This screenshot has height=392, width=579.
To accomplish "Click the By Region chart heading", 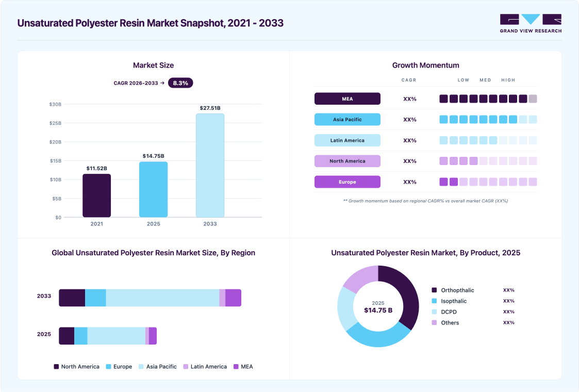I will [x=153, y=253].
